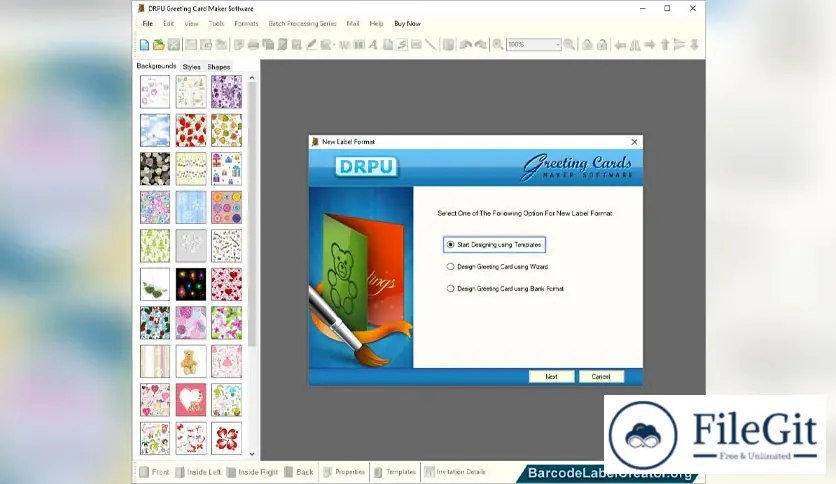836x484 pixels.
Task: Click backgrounds list scroll up arrow
Action: click(252, 78)
